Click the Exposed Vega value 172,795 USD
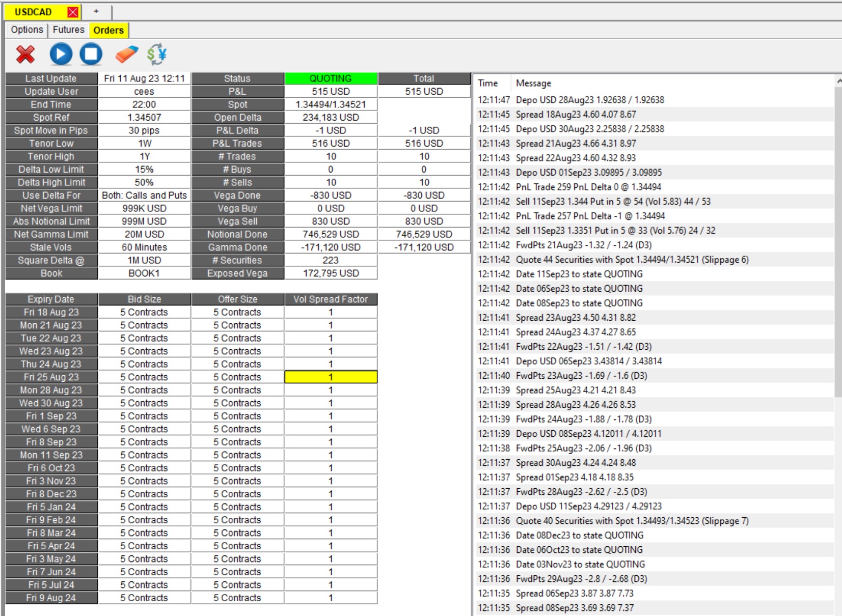The height and width of the screenshot is (616, 842). click(331, 273)
